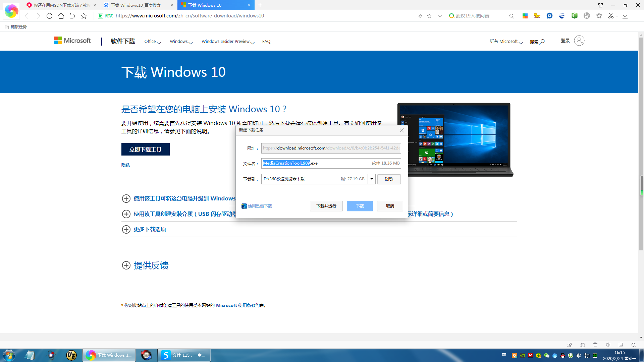Click the undo closed tab icon
The image size is (644, 362).
(72, 16)
